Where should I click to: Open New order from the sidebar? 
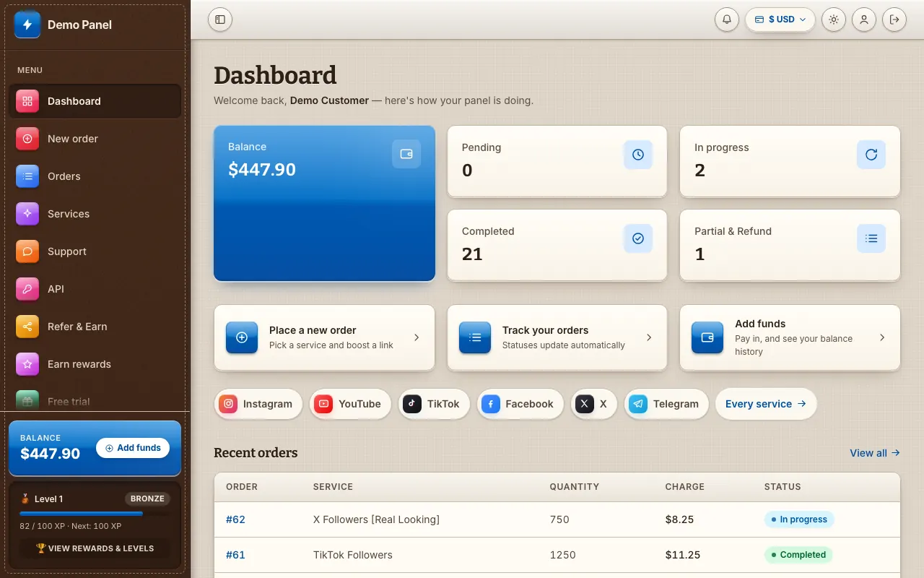tap(95, 139)
